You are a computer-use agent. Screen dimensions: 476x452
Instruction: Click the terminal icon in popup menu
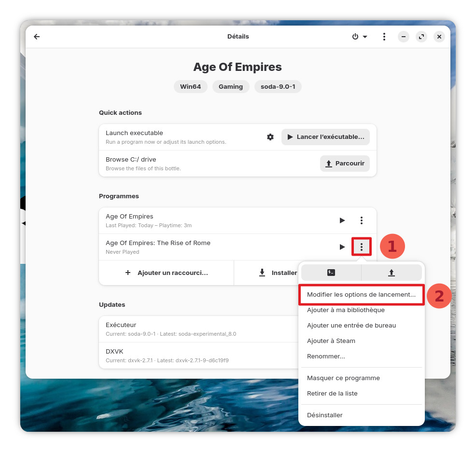(331, 273)
